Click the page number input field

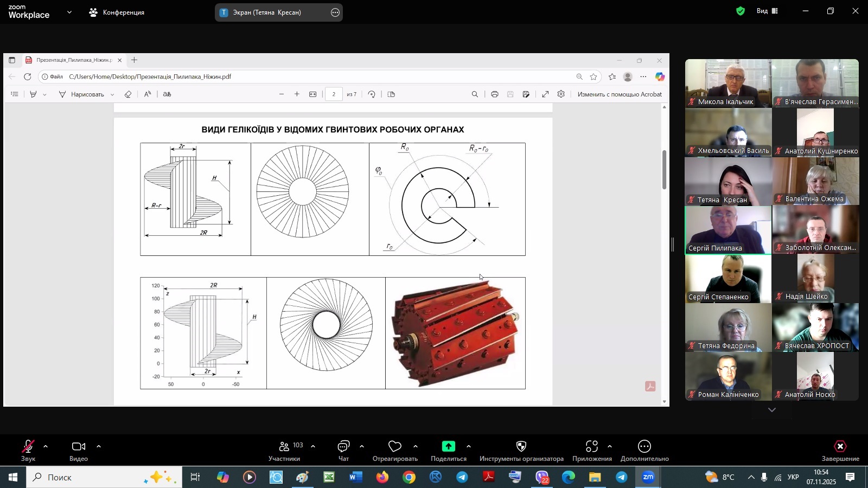coord(334,94)
